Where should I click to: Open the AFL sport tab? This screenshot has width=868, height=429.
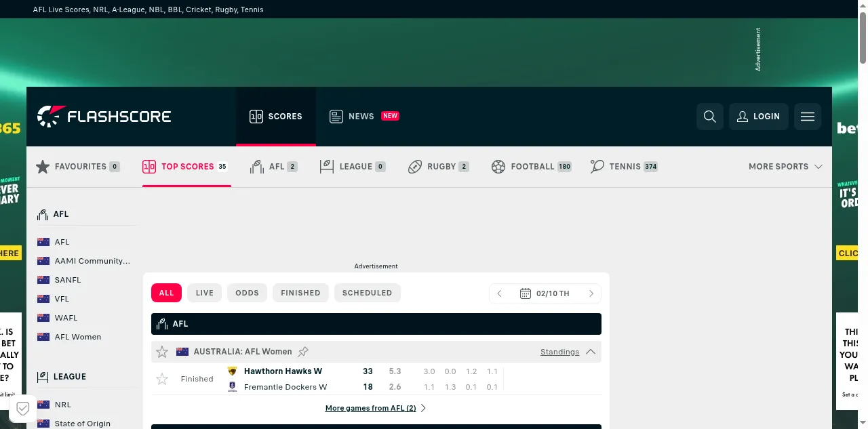coord(274,167)
